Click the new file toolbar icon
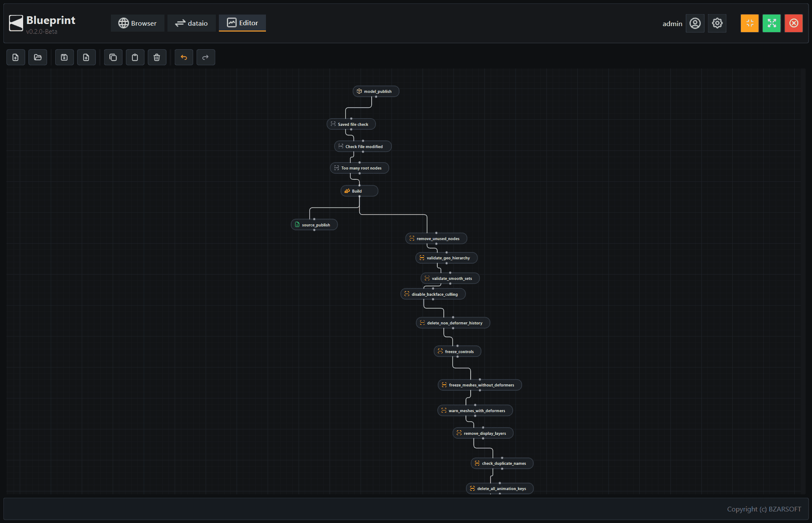The image size is (812, 523). click(15, 57)
